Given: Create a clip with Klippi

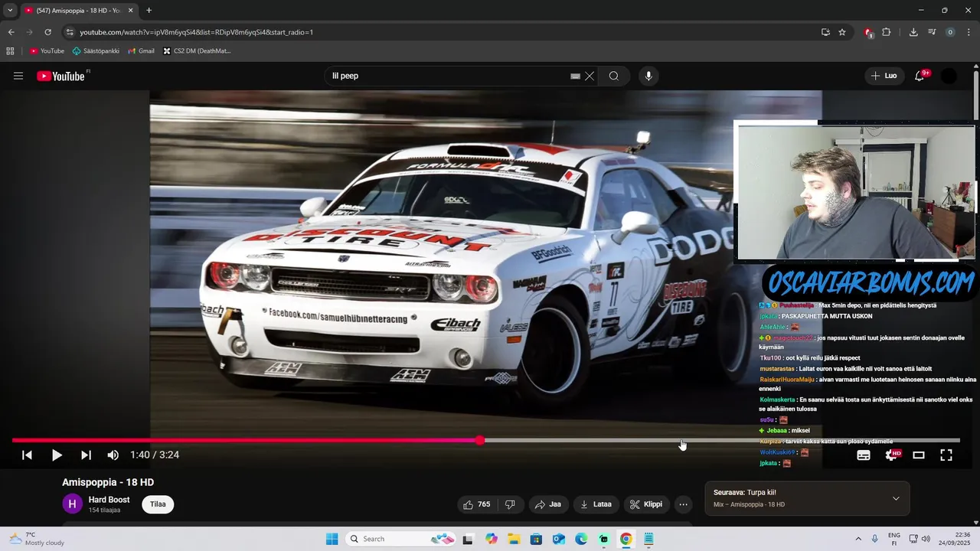Looking at the screenshot, I should click(x=646, y=504).
